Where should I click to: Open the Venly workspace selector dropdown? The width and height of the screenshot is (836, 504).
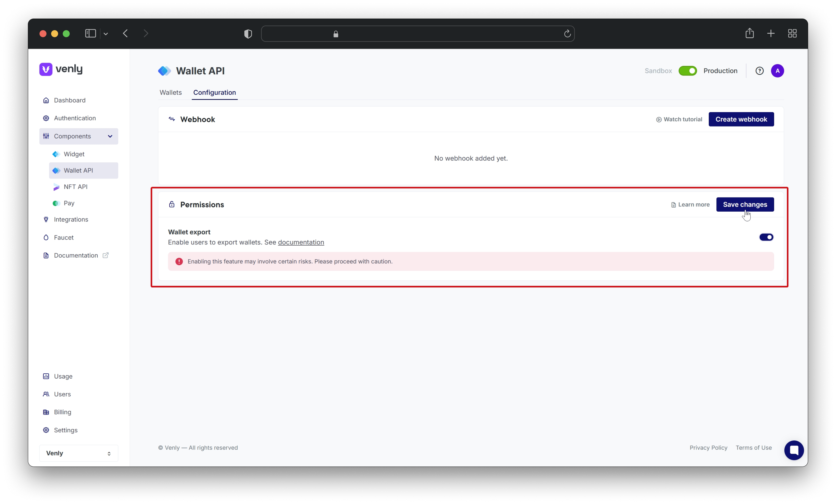pos(79,453)
